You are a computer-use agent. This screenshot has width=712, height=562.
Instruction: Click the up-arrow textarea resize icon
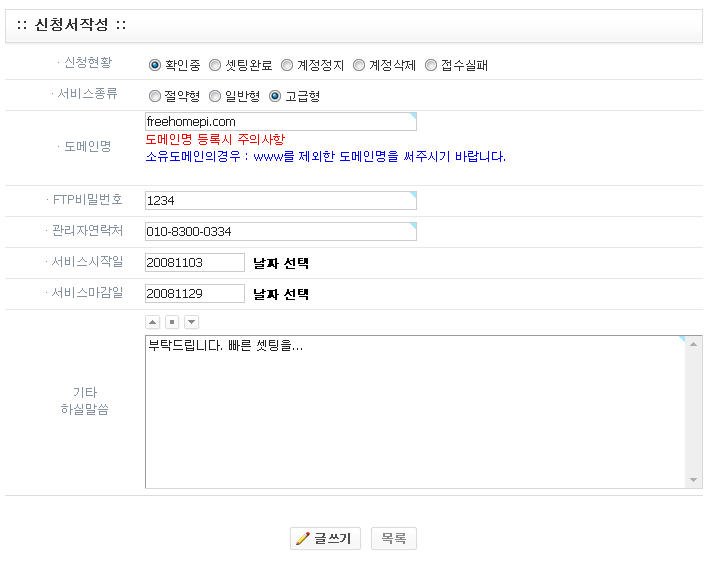(153, 322)
